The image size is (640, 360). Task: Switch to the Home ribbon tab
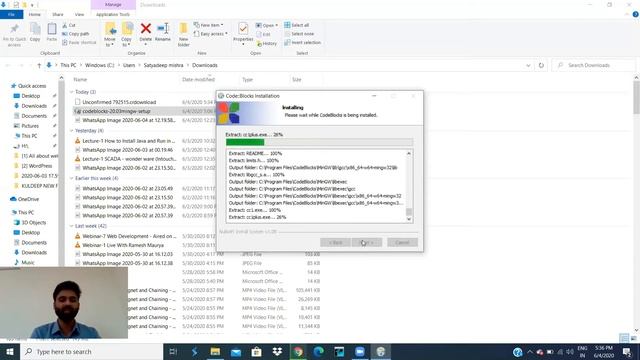tap(35, 14)
